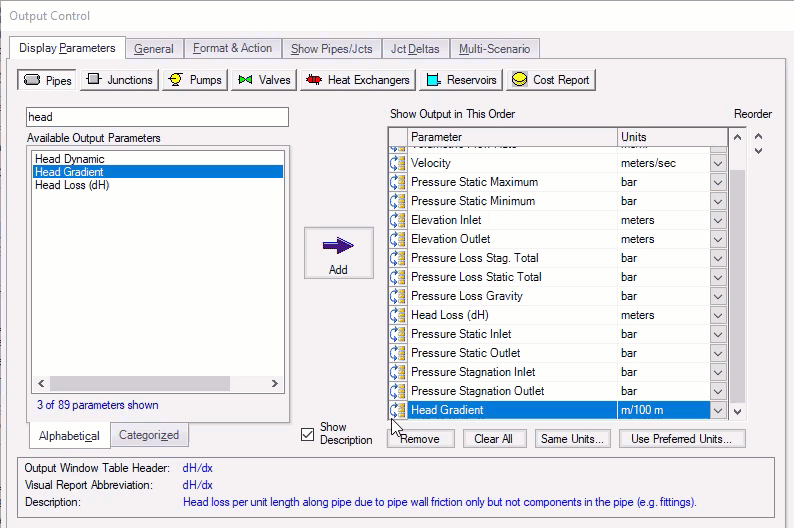Open the Jct Deltas tab
The height and width of the screenshot is (528, 794).
[x=415, y=49]
